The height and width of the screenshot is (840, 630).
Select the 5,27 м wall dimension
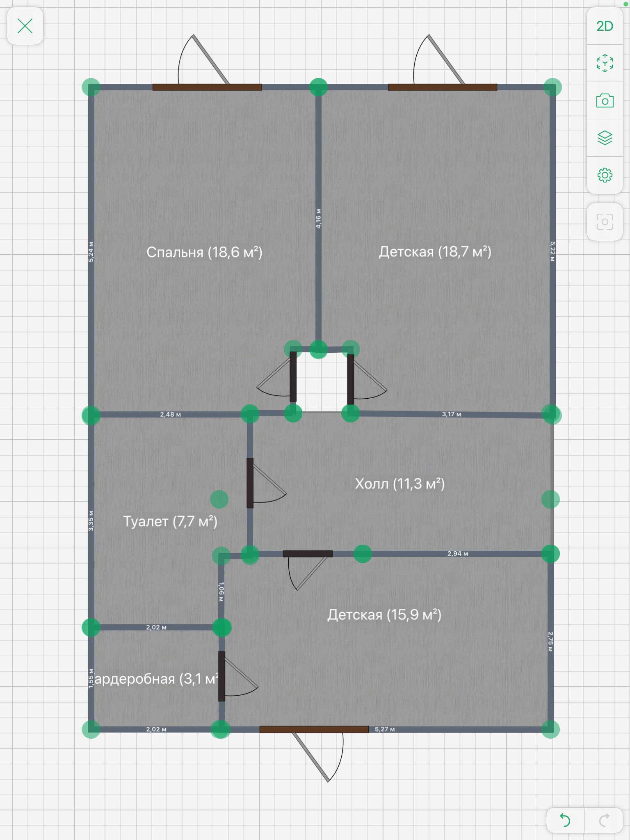385,729
